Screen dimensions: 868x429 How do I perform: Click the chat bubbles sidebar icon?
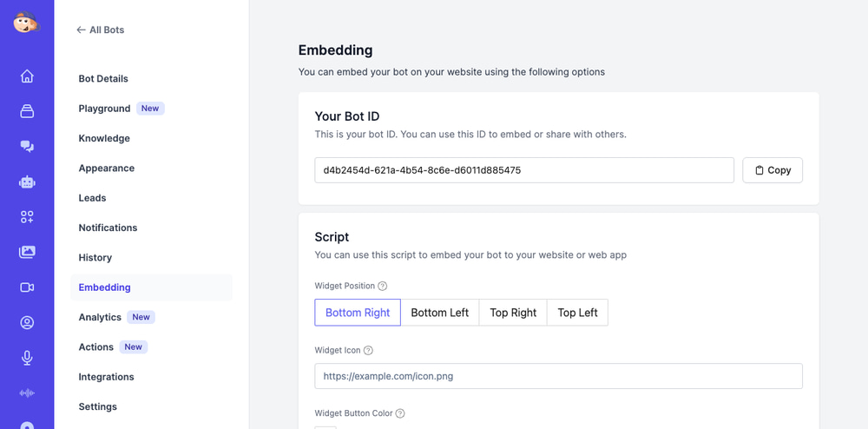pyautogui.click(x=27, y=146)
